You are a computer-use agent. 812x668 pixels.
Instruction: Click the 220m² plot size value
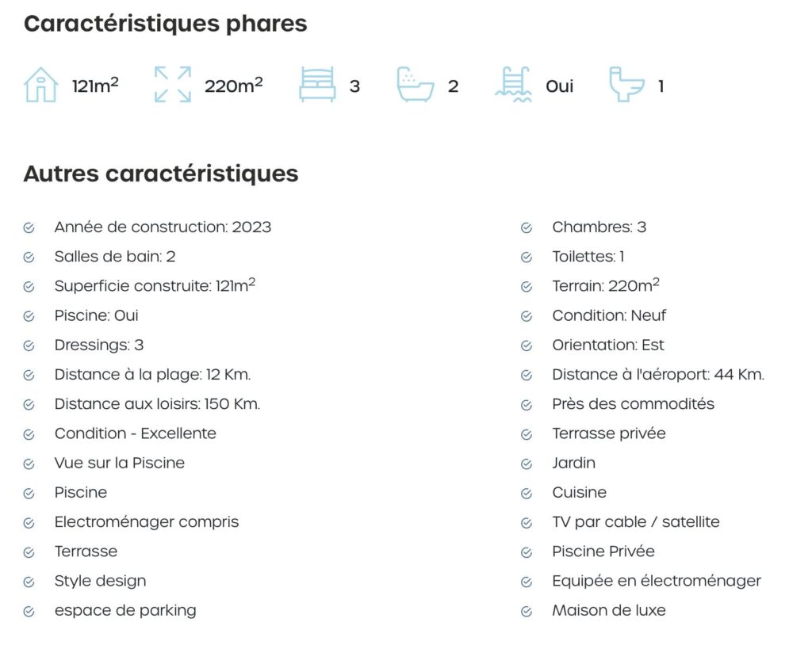(x=234, y=86)
